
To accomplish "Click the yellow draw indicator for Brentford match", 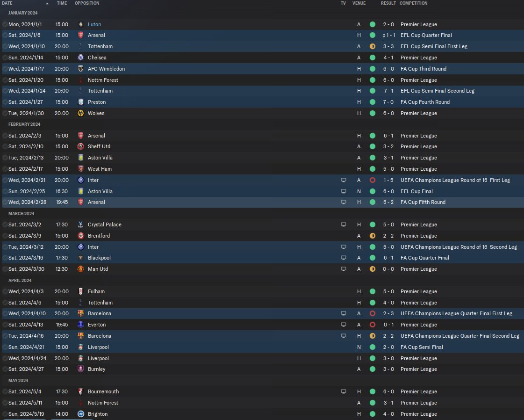I will [372, 235].
